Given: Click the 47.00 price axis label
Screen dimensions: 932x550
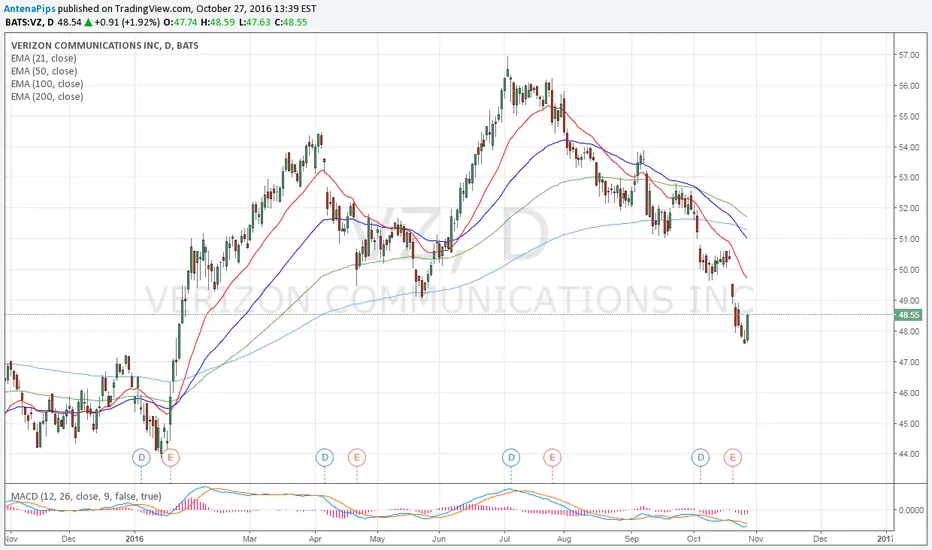Looking at the screenshot, I should pyautogui.click(x=909, y=362).
